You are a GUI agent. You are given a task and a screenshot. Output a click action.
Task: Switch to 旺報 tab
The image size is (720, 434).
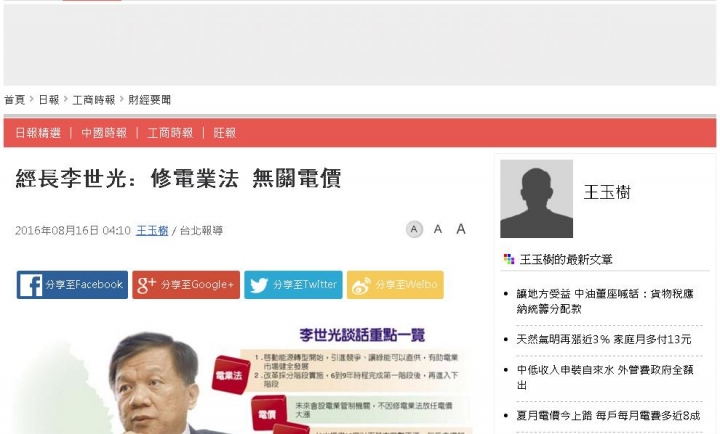point(225,133)
